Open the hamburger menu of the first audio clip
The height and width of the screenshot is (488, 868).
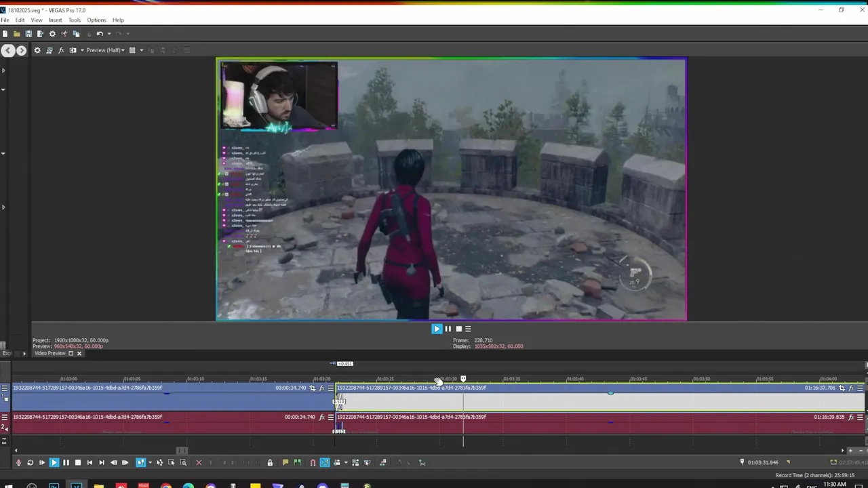[330, 417]
